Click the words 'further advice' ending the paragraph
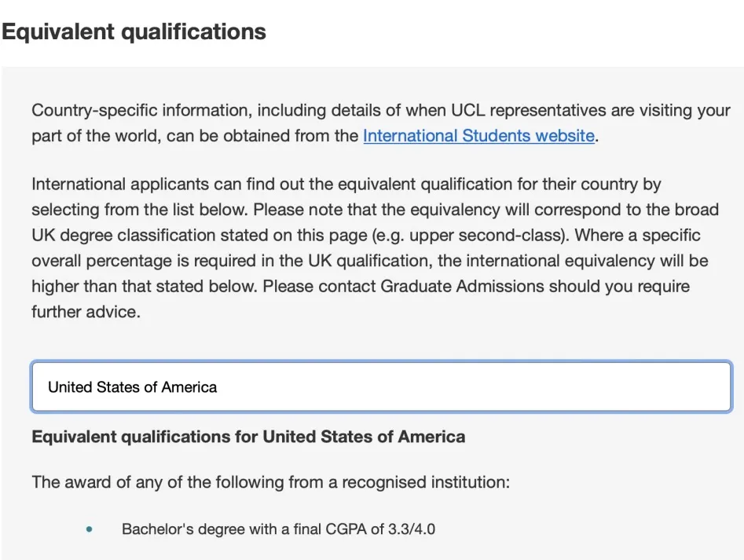 pos(85,312)
